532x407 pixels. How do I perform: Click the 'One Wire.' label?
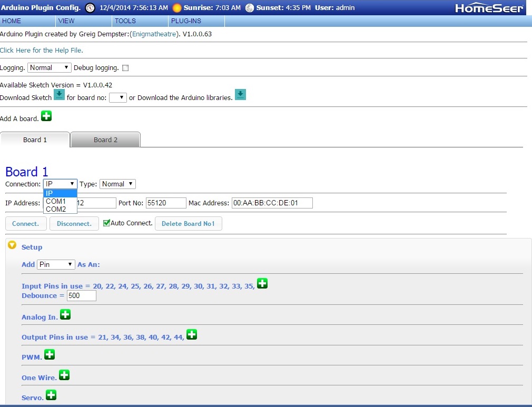click(40, 378)
